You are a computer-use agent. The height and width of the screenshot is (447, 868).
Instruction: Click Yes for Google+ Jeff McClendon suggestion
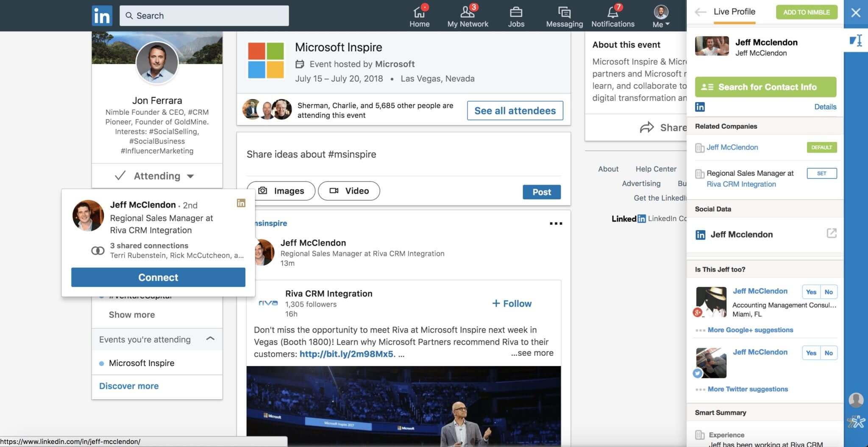click(811, 292)
